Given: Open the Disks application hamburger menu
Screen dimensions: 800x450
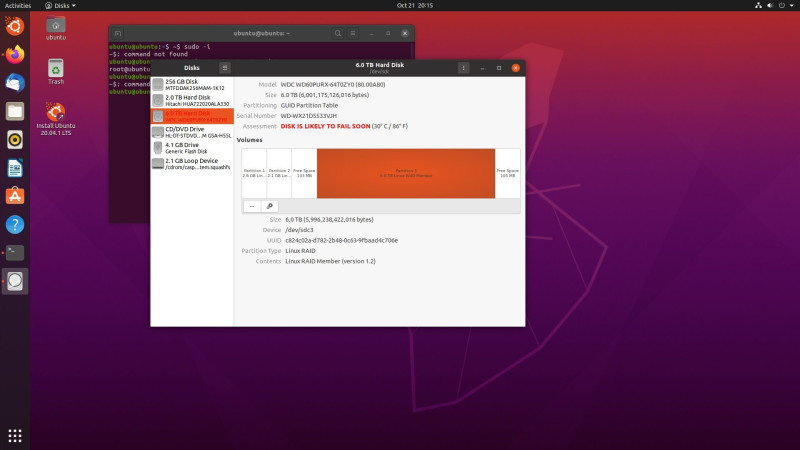Looking at the screenshot, I should point(224,68).
